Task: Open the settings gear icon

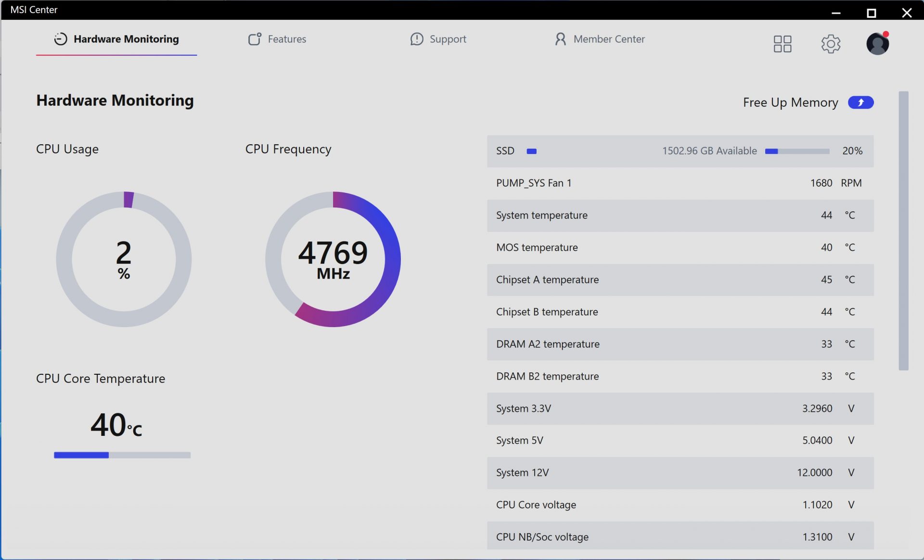Action: (x=830, y=44)
